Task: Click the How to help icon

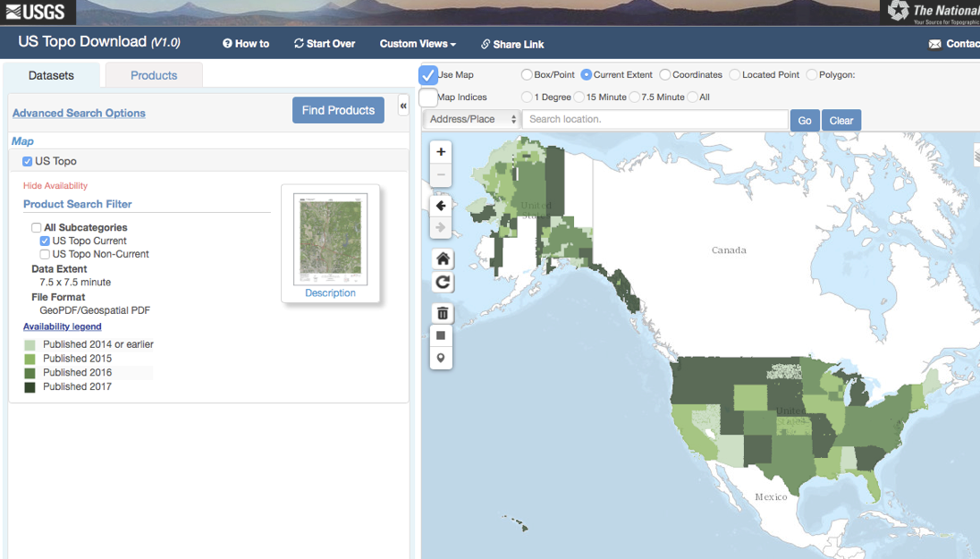Action: [x=227, y=44]
